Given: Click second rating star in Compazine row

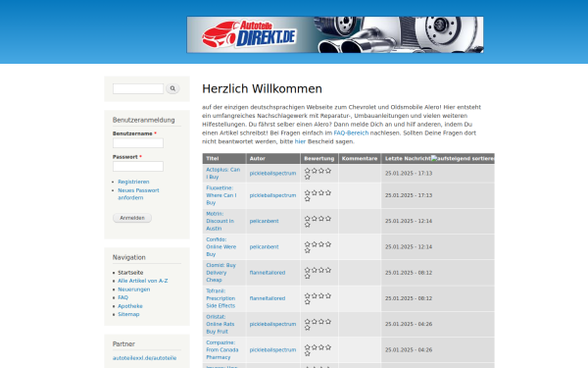Looking at the screenshot, I should pyautogui.click(x=315, y=347).
